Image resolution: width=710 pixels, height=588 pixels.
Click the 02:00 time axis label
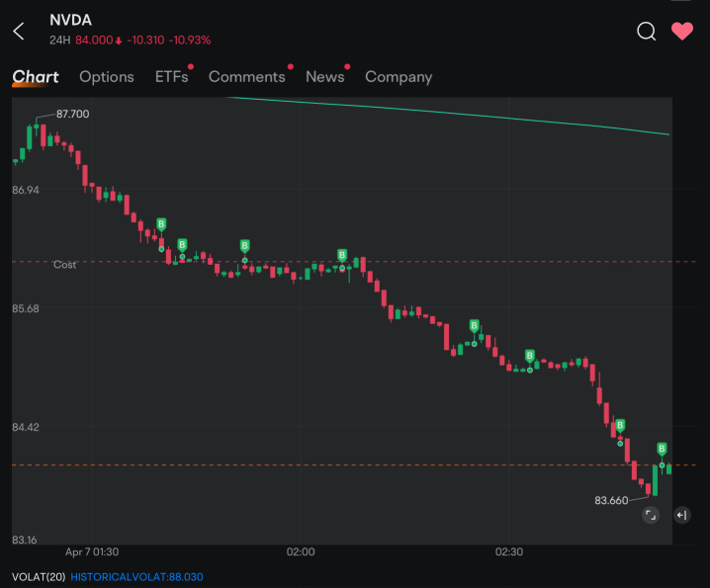click(301, 552)
